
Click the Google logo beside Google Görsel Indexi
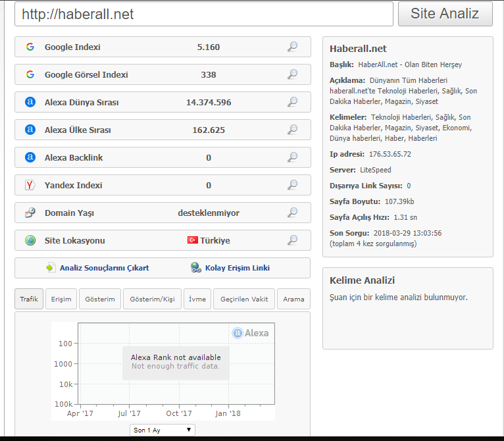30,74
